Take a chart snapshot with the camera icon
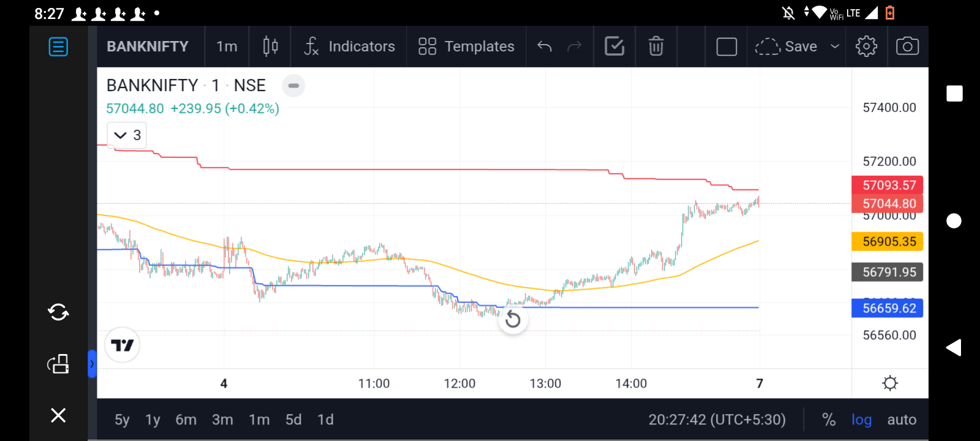 click(907, 47)
